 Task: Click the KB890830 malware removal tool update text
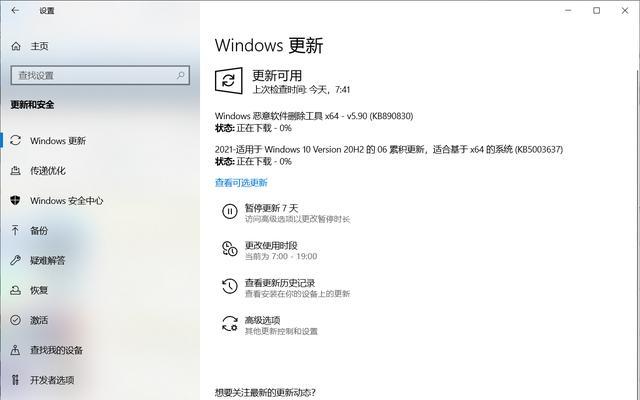(314, 116)
